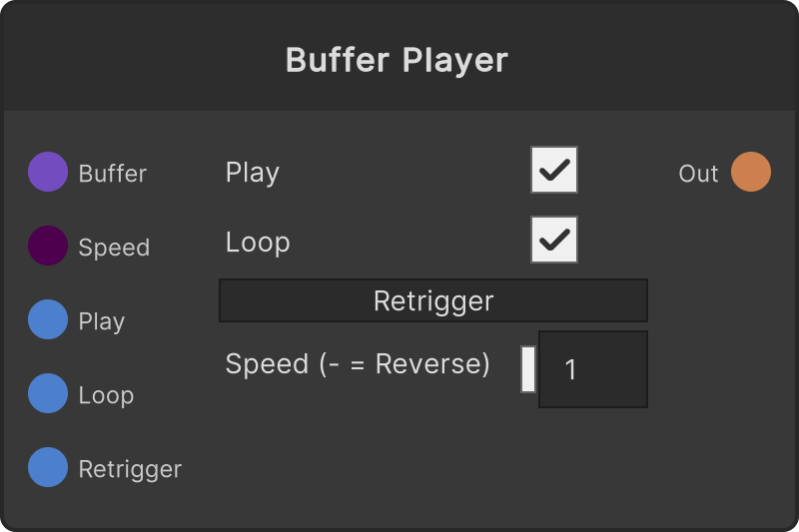Click the Retrigger port label on the left
The height and width of the screenshot is (532, 799).
click(x=130, y=469)
